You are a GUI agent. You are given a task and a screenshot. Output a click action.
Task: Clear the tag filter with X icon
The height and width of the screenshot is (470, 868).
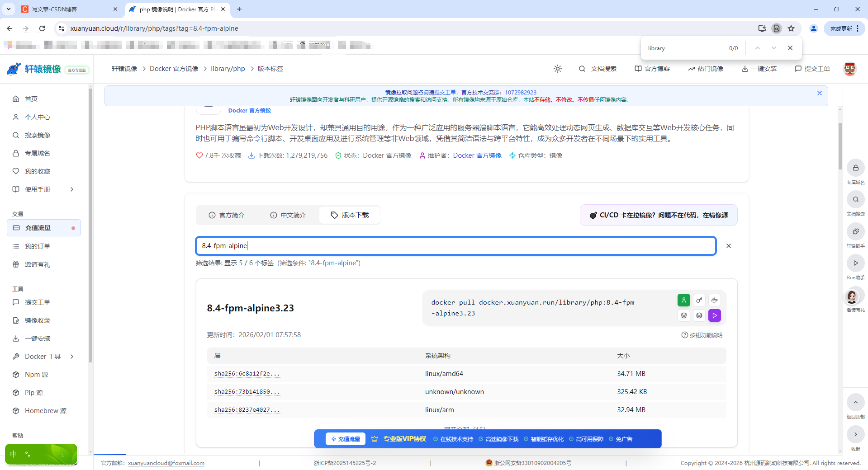[x=729, y=246]
